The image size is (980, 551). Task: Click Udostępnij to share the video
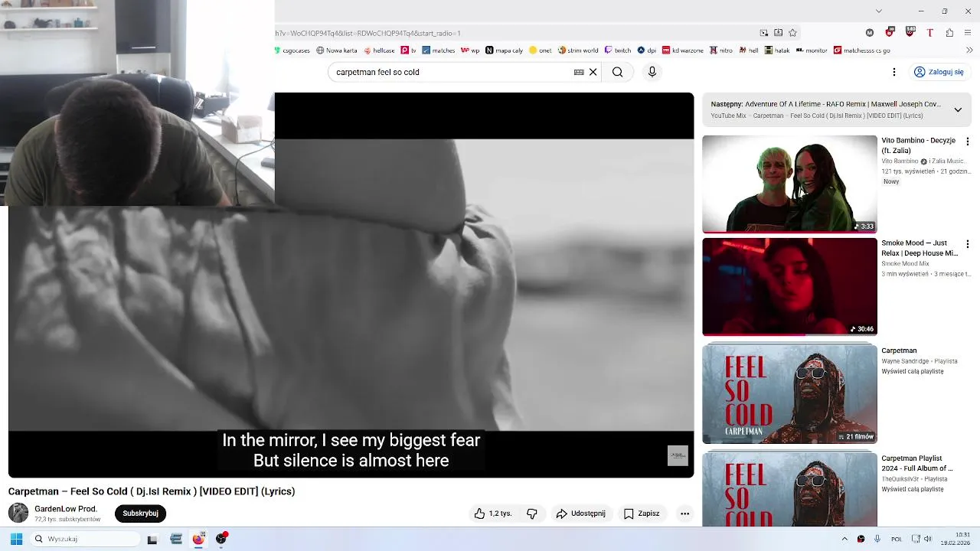580,514
